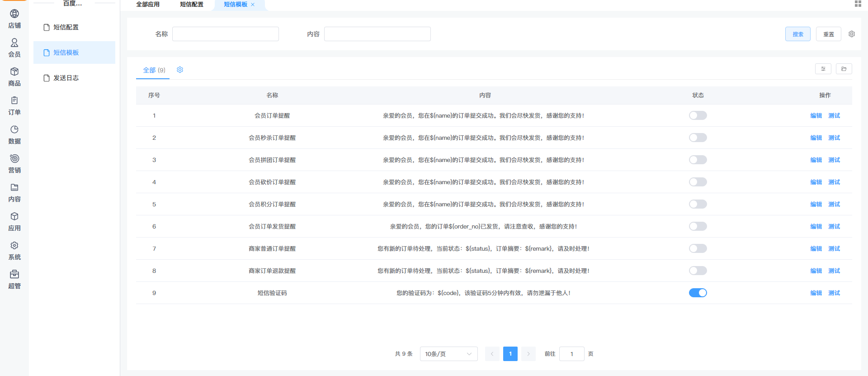
Task: Click 测试 for 会员订单提醒
Action: pos(834,115)
